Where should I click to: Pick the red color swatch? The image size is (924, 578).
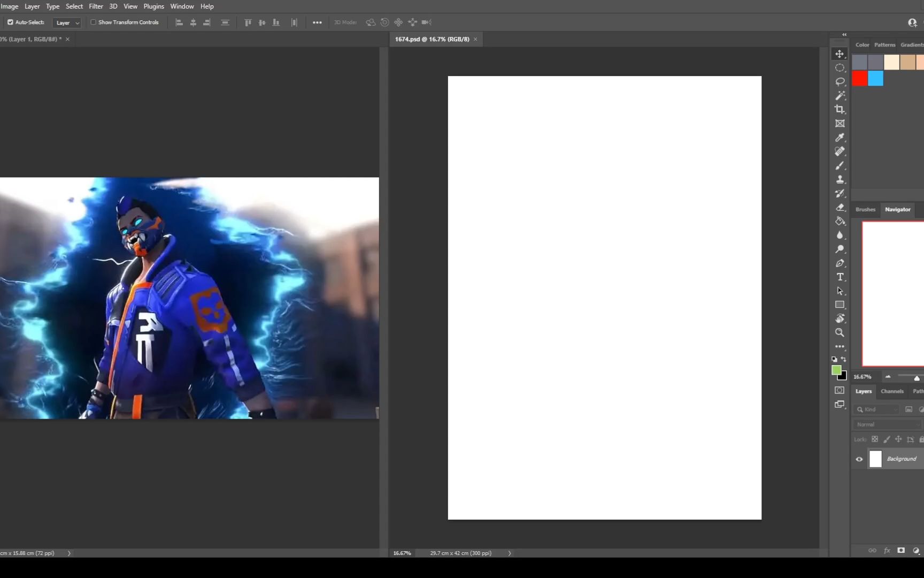859,79
